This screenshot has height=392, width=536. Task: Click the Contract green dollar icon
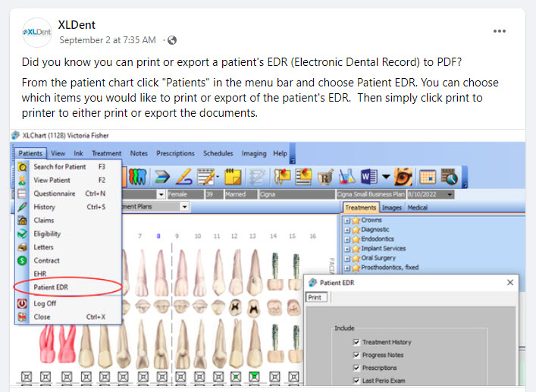(x=22, y=260)
